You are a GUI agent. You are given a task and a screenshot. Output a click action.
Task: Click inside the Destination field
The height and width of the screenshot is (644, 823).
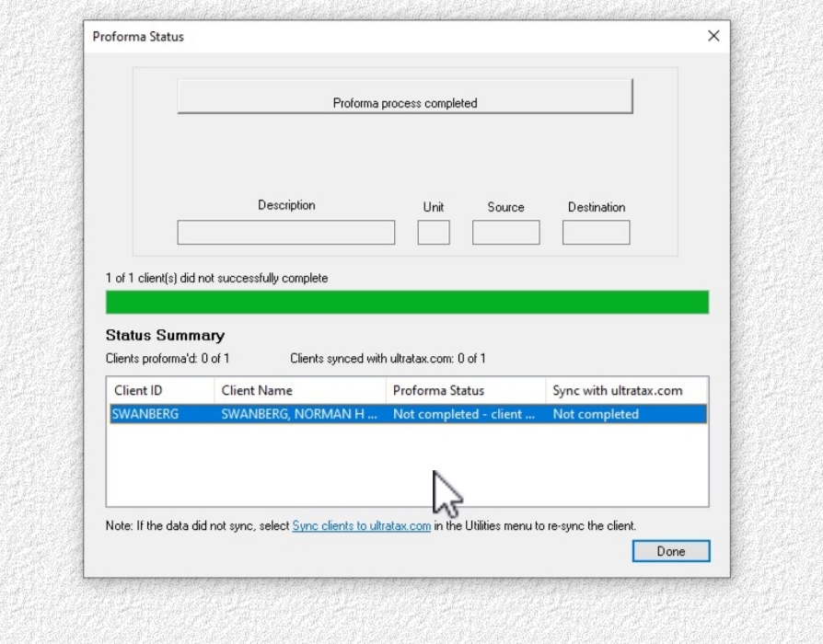pyautogui.click(x=596, y=233)
